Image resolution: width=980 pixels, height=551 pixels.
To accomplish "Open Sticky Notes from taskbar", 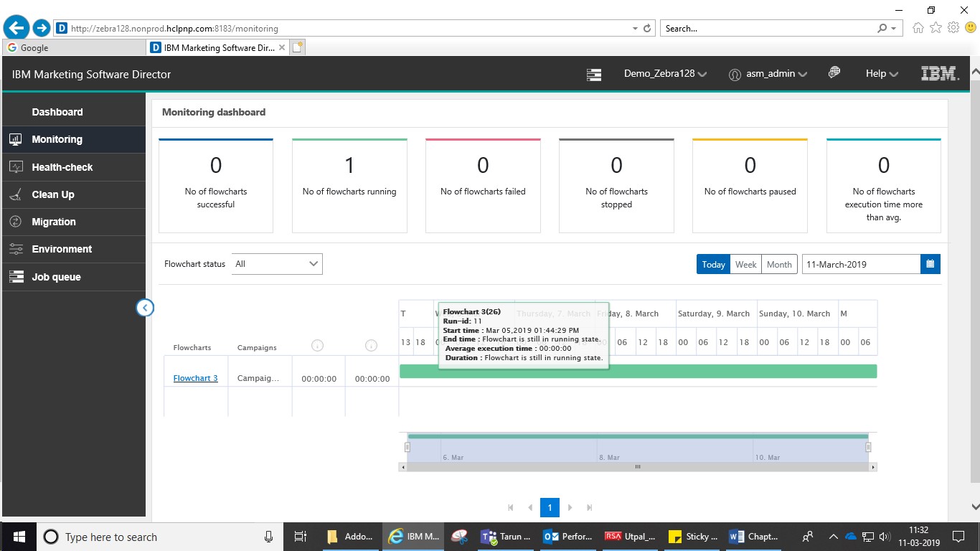I will (x=692, y=537).
